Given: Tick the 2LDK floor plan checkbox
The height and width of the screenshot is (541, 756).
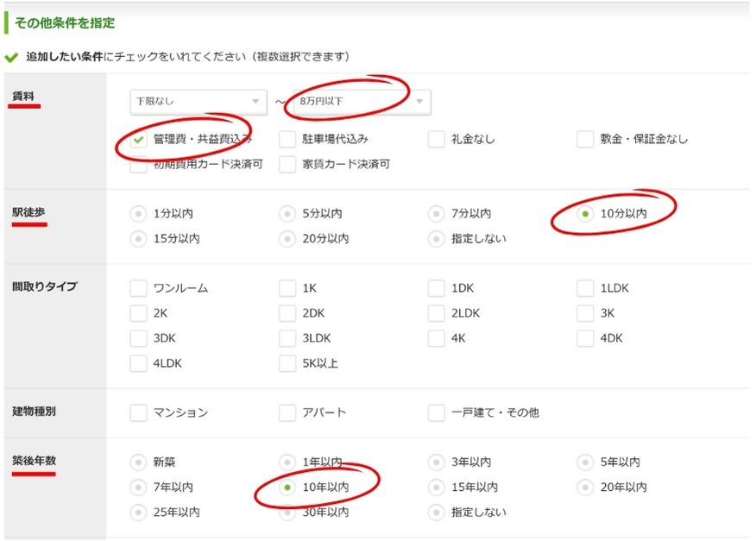Looking at the screenshot, I should click(437, 313).
